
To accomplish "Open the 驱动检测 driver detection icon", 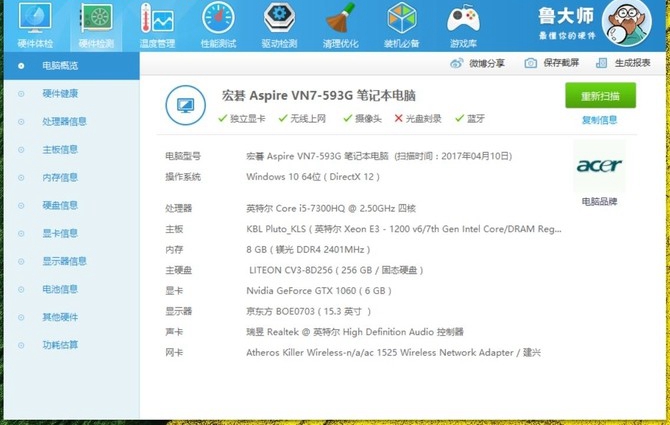I will pos(279,18).
